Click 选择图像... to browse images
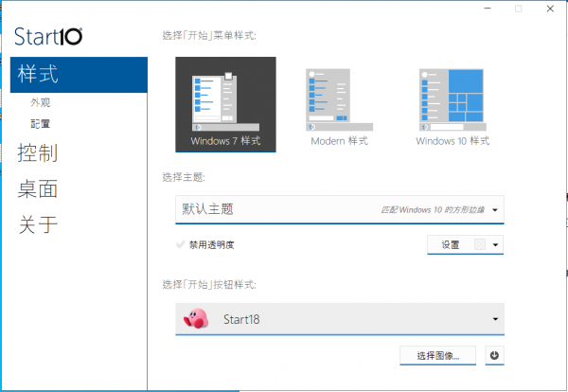The height and width of the screenshot is (392, 568). [437, 355]
